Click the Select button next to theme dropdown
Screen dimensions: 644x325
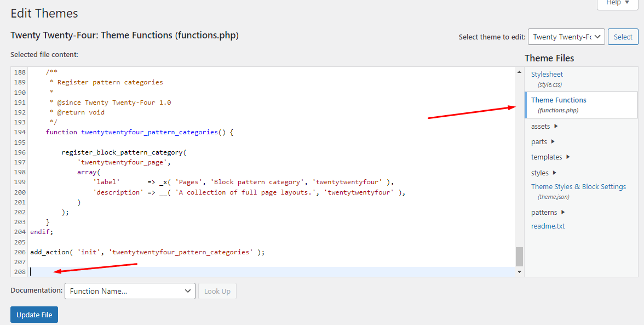[x=623, y=37]
